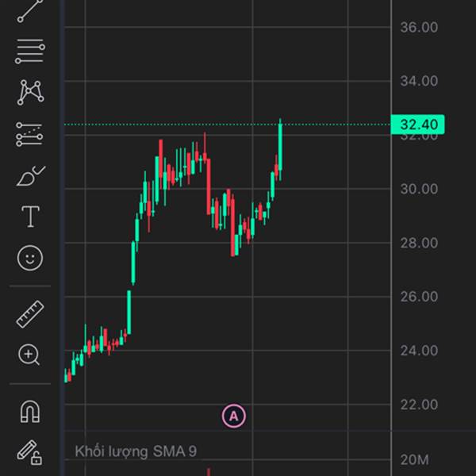Toggle lock all drawing tools
This screenshot has width=476, height=476.
(x=29, y=453)
